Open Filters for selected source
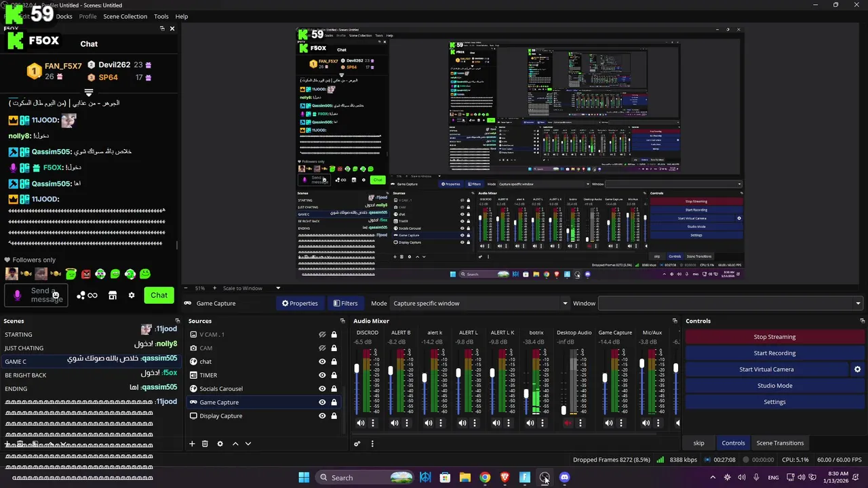868x488 pixels. click(345, 303)
